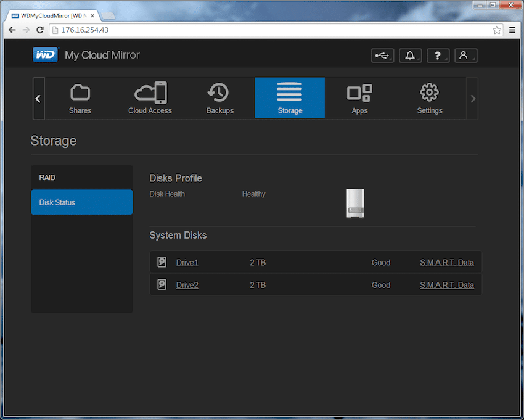Viewport: 524px width, 420px height.
Task: Select the Storage section
Action: pos(290,98)
